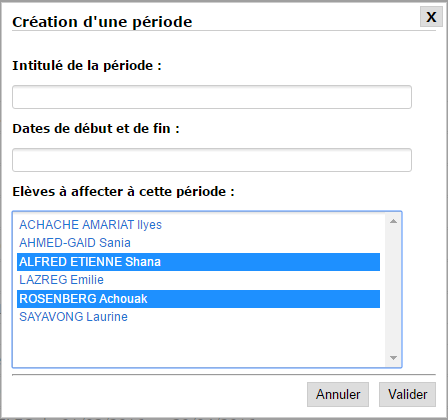Click highlighted entry ALFRED ETIENNE Shana

[x=198, y=262]
